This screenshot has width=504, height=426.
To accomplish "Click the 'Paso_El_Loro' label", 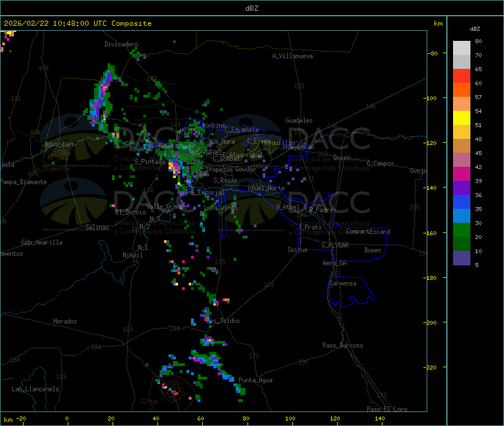I will click(x=387, y=409).
